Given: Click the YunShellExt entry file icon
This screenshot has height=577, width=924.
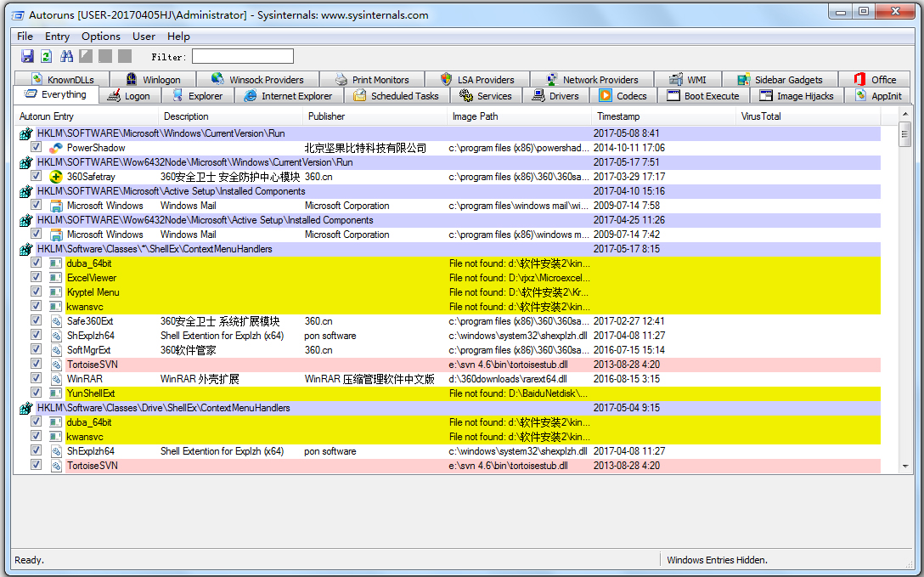Looking at the screenshot, I should (56, 393).
